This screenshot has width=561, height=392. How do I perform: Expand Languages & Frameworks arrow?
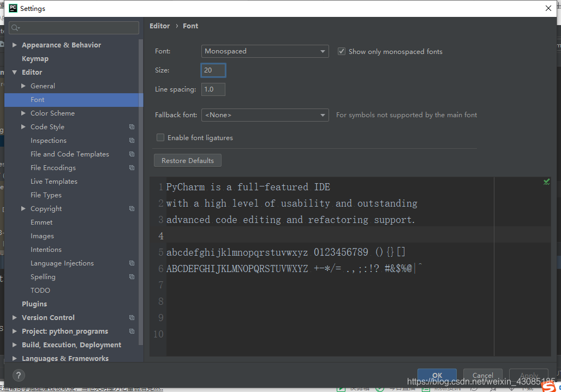coord(15,358)
